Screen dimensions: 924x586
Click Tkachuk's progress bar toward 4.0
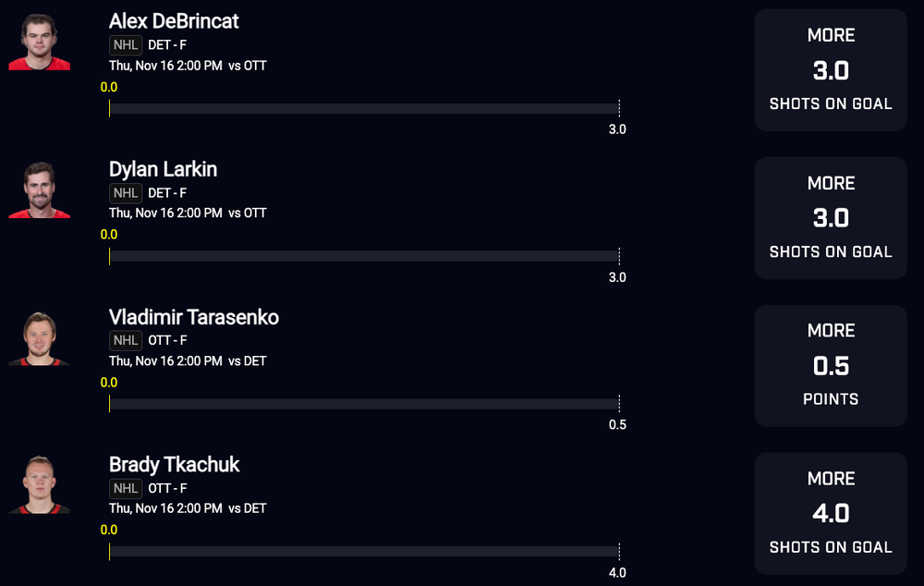364,551
